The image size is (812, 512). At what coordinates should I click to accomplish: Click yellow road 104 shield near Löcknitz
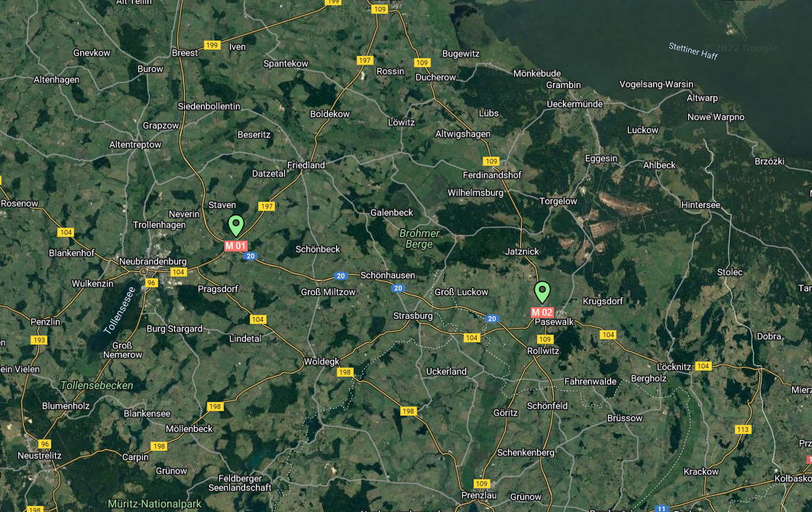(703, 366)
